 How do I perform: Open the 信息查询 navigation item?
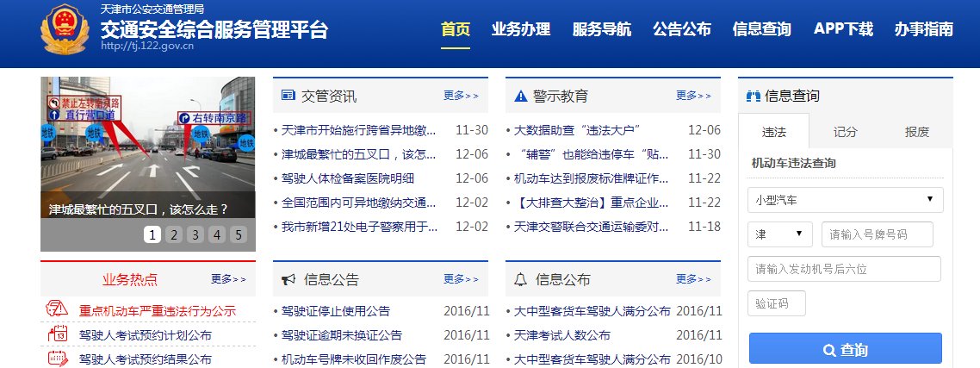[762, 29]
